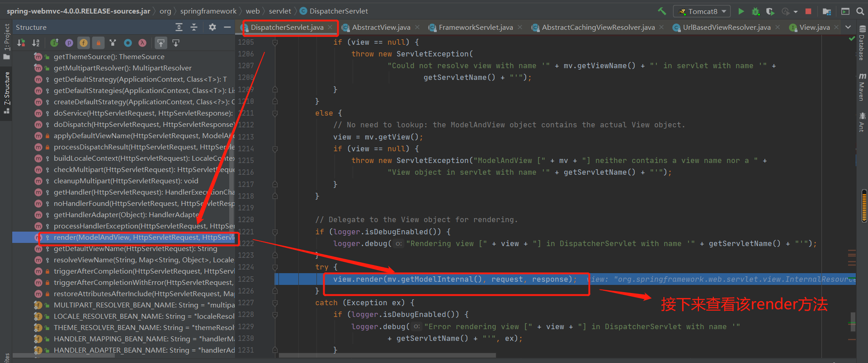The height and width of the screenshot is (363, 868).
Task: Toggle Sort Alphabetically in Structure toolbar
Action: [36, 43]
